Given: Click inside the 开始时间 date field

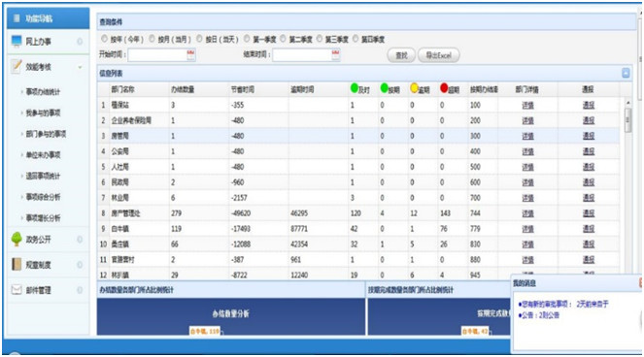Looking at the screenshot, I should [x=157, y=55].
